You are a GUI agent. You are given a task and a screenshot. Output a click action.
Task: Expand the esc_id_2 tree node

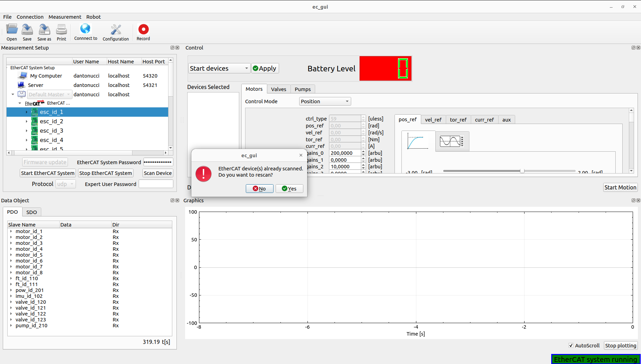(27, 121)
